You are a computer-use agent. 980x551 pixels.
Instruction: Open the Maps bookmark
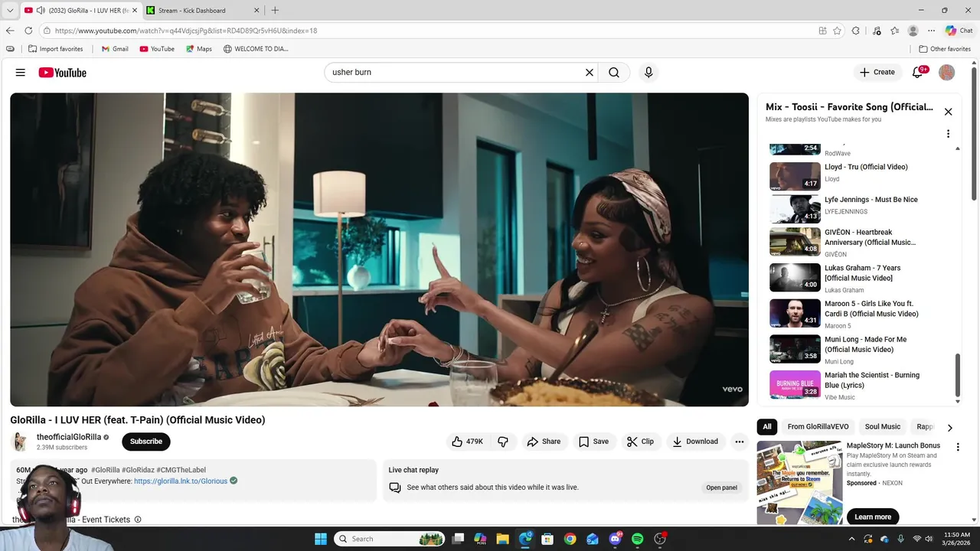tap(198, 49)
